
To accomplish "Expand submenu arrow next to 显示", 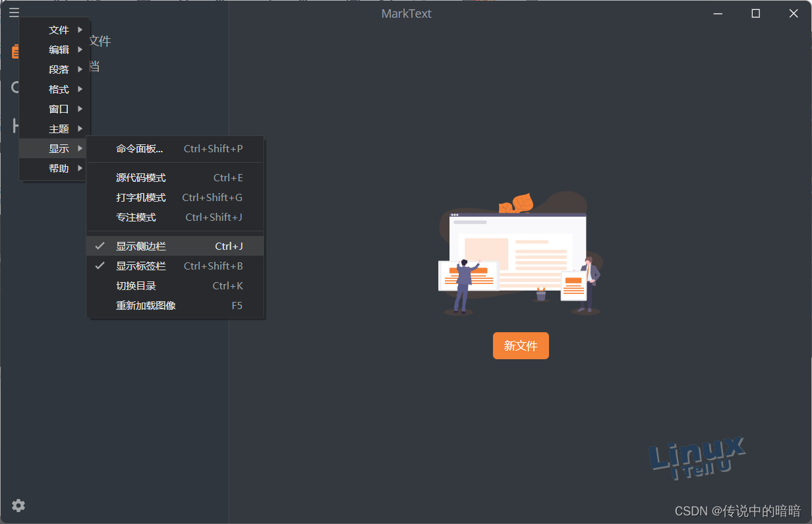I will click(x=80, y=148).
